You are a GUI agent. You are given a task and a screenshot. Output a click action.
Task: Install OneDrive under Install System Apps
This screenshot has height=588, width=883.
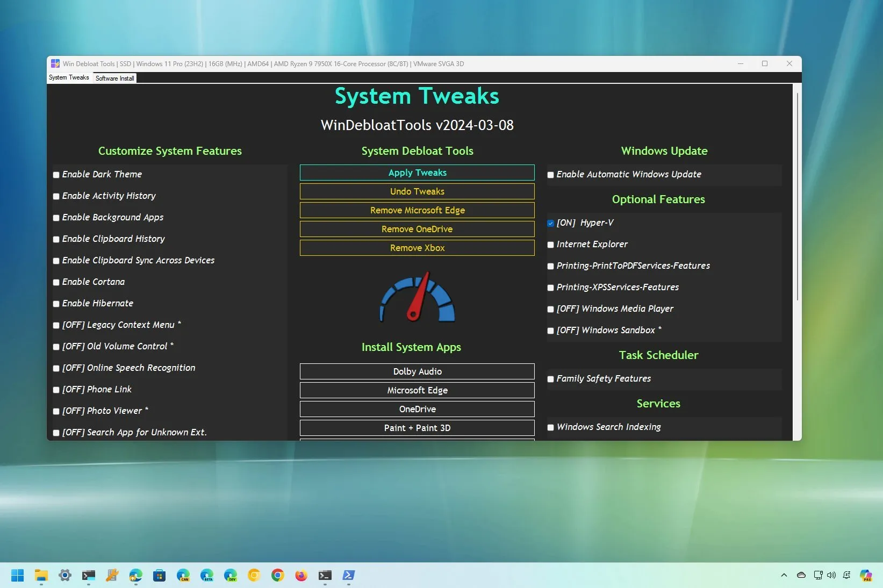coord(417,409)
